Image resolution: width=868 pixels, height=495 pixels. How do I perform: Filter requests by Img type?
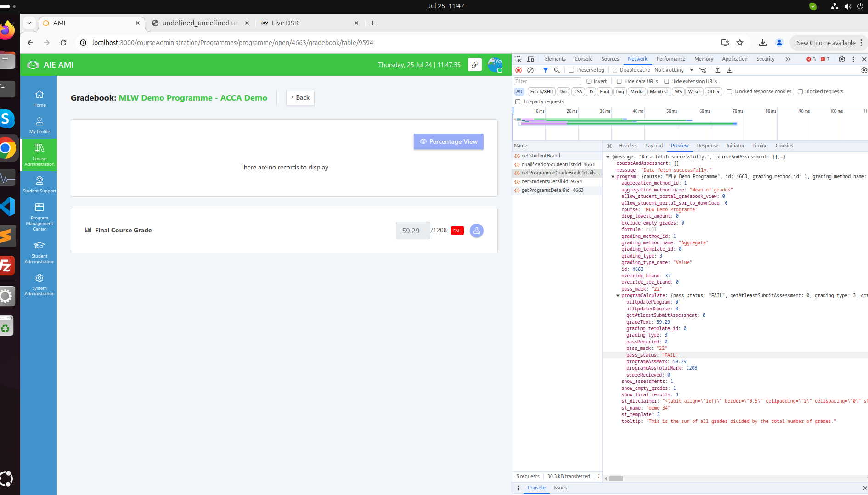pos(620,92)
